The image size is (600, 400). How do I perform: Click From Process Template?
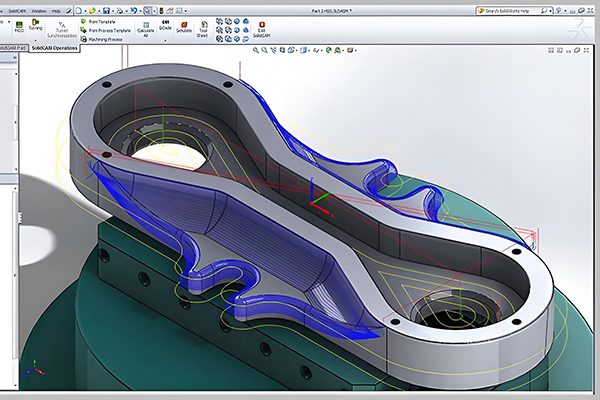(106, 30)
